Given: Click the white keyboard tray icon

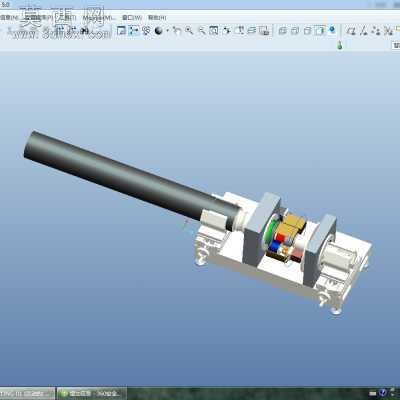Looking at the screenshot, I should [373, 394].
